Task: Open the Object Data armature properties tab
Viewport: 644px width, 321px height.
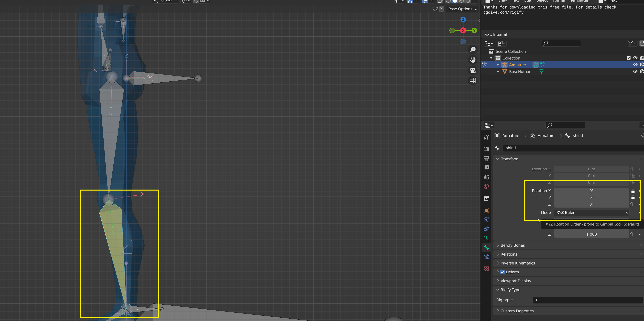Action: (x=486, y=238)
